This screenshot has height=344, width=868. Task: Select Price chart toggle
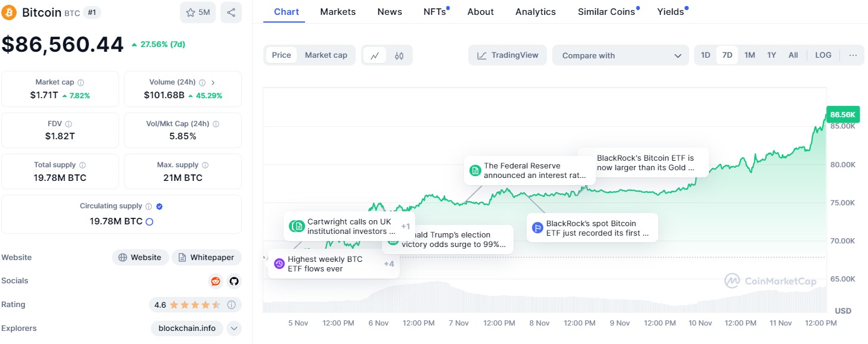pos(281,55)
